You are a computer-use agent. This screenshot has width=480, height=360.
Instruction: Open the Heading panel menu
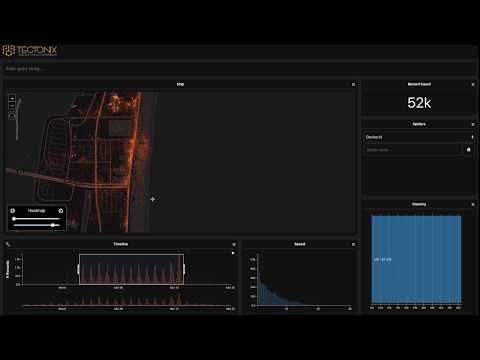(473, 204)
